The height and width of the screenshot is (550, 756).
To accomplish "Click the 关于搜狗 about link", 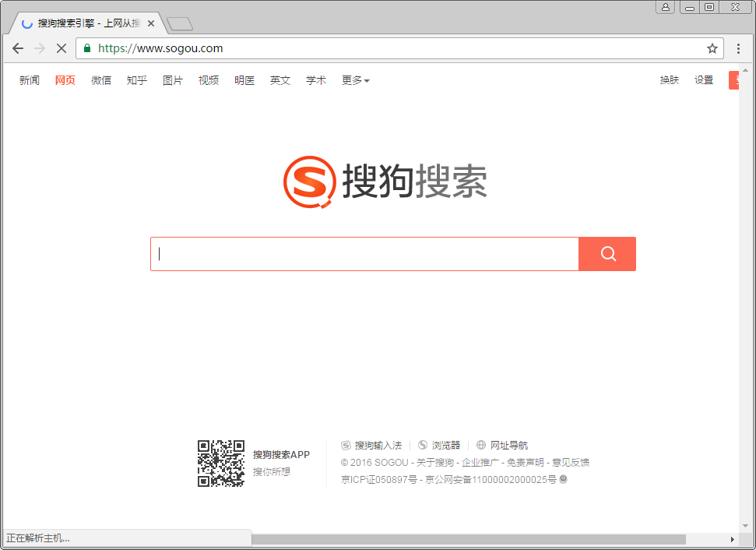I will 435,463.
